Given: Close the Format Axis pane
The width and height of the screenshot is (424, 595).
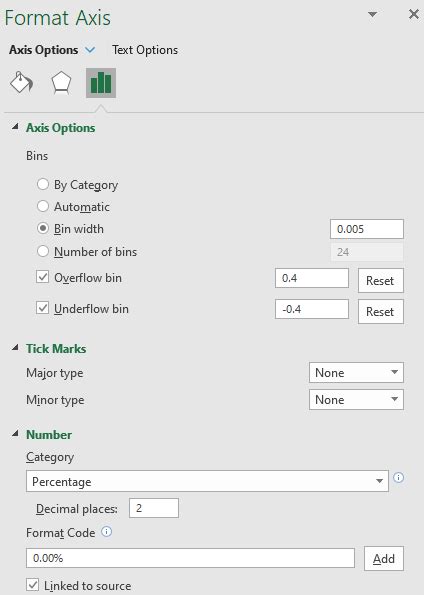Looking at the screenshot, I should (x=413, y=14).
